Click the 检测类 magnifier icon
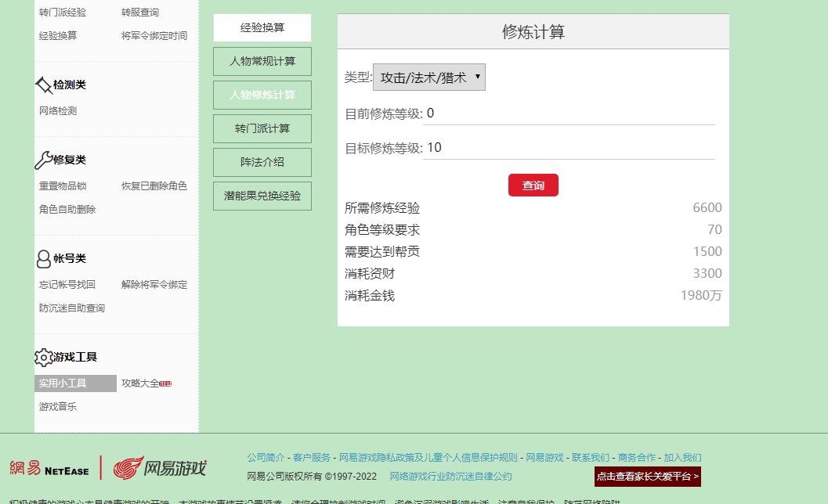This screenshot has width=828, height=504. (43, 85)
